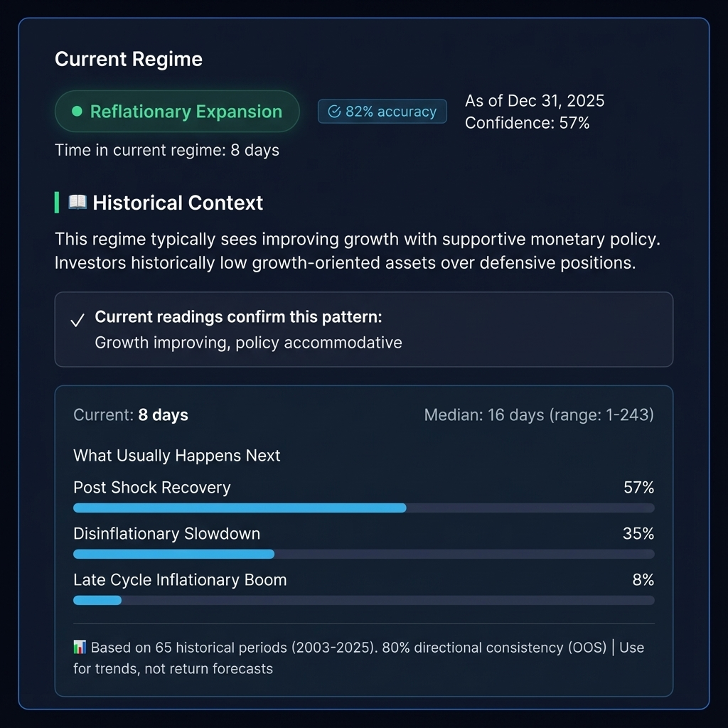
Task: Click the Confidence: 57% text
Action: 528,123
